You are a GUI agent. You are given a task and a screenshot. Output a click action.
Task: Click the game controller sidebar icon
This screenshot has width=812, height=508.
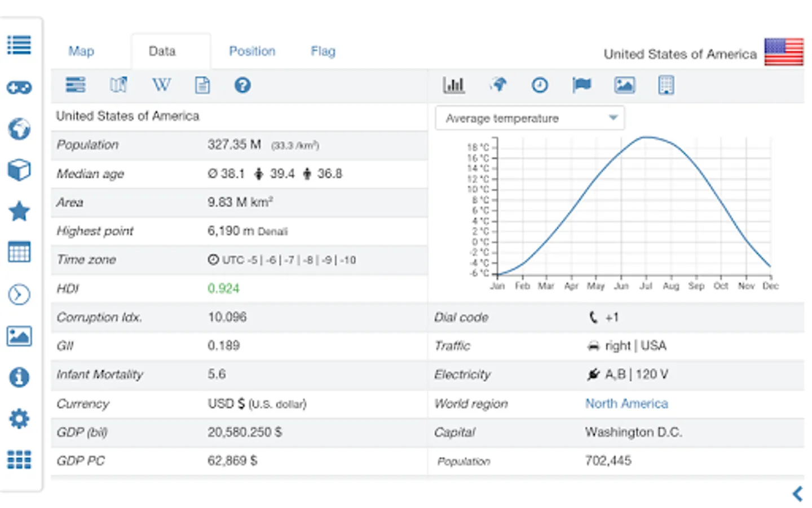(19, 87)
